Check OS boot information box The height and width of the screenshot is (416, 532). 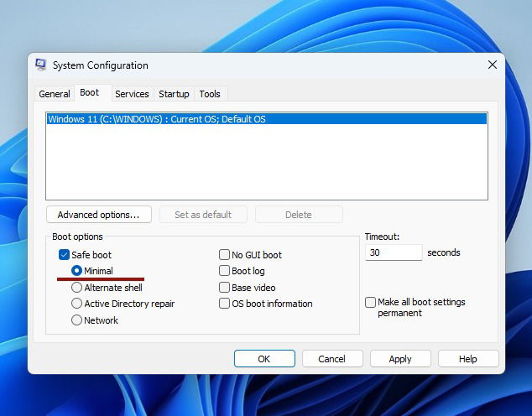(x=224, y=304)
